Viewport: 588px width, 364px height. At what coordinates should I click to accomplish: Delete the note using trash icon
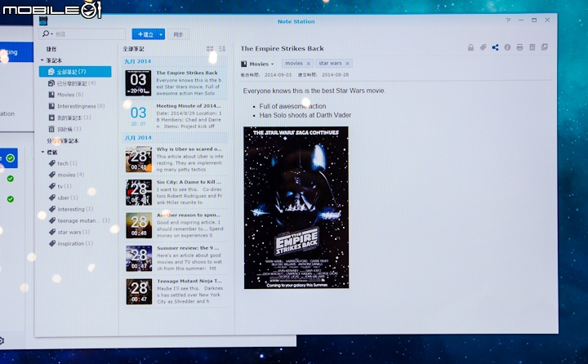click(532, 47)
